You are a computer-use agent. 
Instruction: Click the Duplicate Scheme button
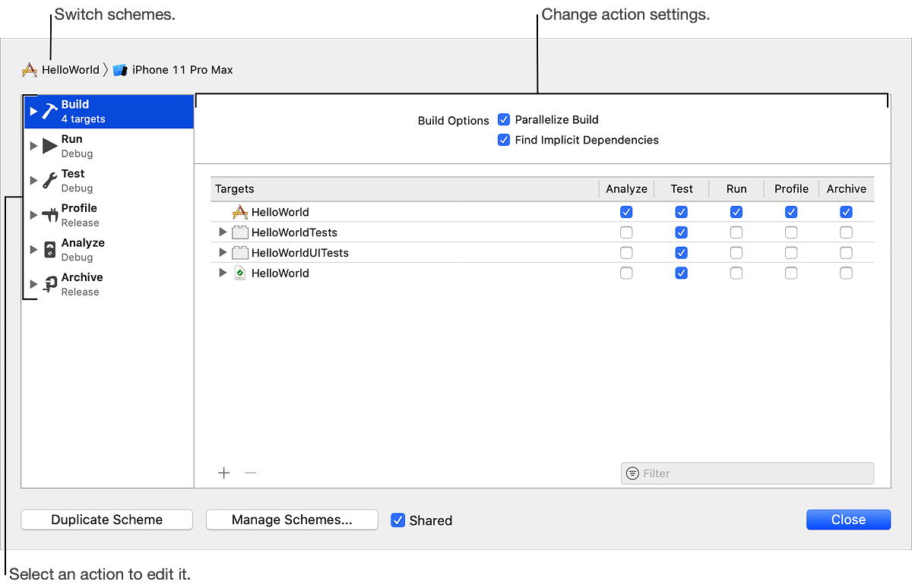tap(106, 520)
